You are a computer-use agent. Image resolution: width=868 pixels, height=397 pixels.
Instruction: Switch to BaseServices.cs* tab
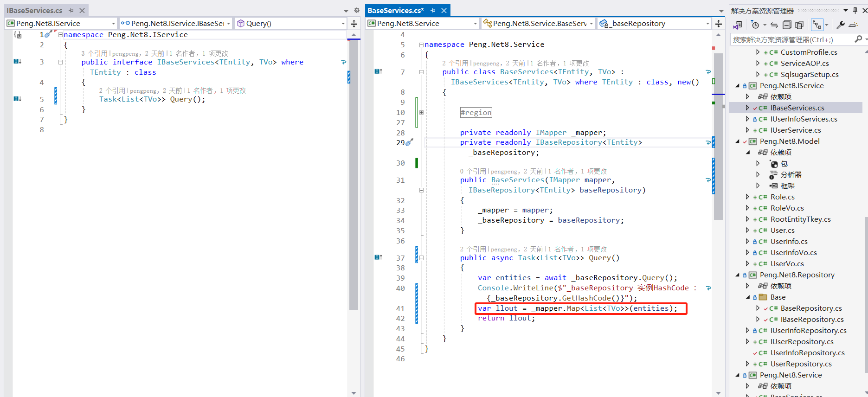(x=396, y=10)
